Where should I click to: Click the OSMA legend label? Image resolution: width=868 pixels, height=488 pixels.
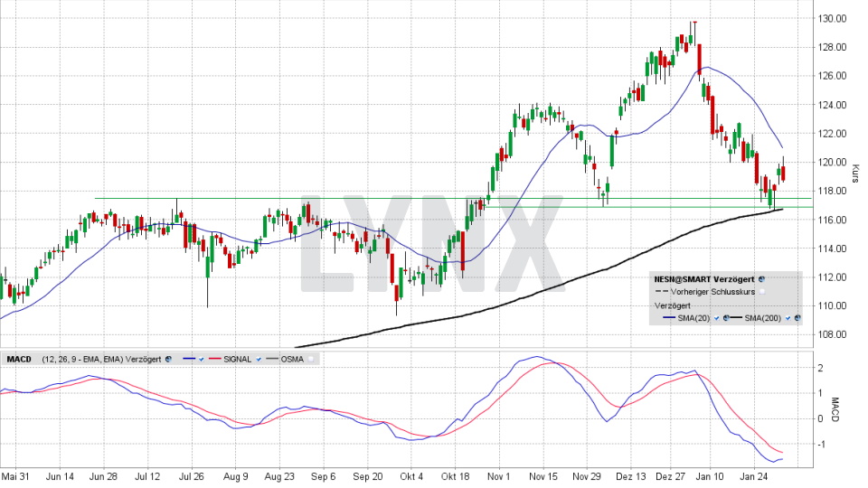(292, 359)
